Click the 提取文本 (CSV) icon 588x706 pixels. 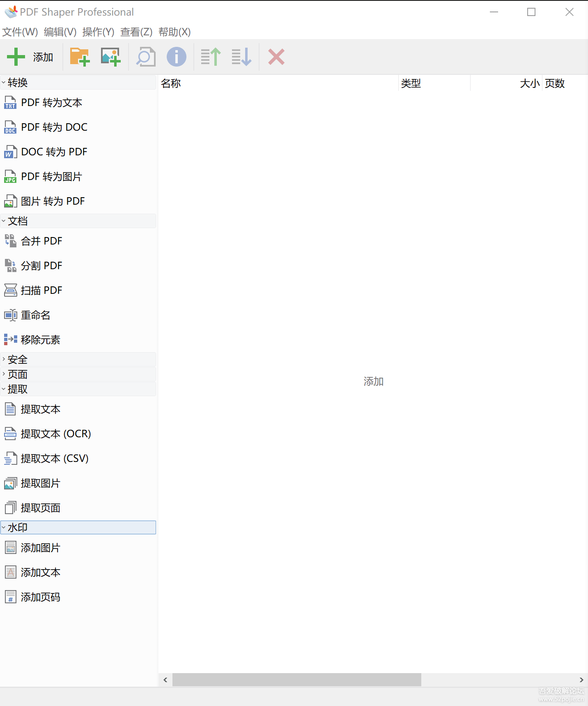tap(10, 458)
